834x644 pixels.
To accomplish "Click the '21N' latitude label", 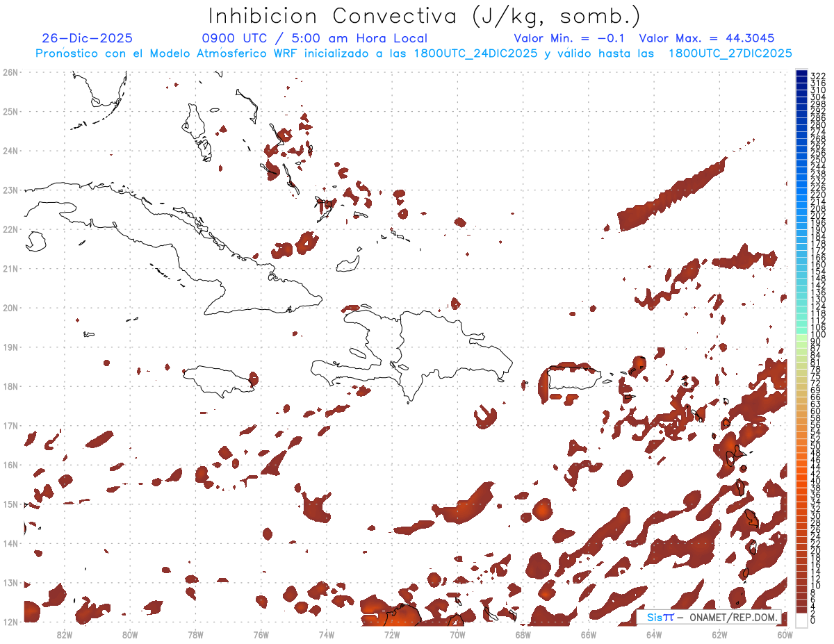I will pyautogui.click(x=10, y=268).
